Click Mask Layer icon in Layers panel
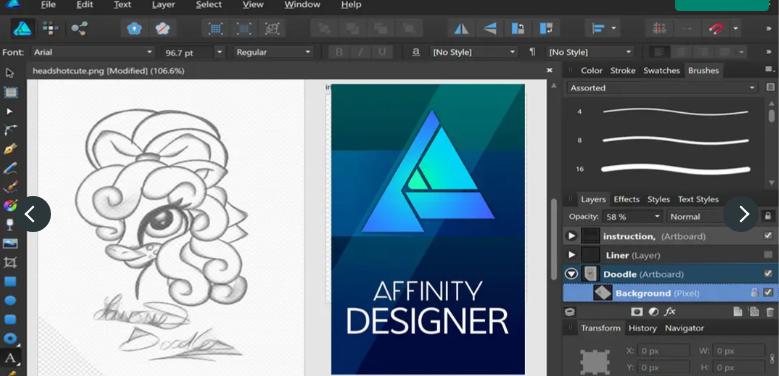The width and height of the screenshot is (779, 376). 636,312
